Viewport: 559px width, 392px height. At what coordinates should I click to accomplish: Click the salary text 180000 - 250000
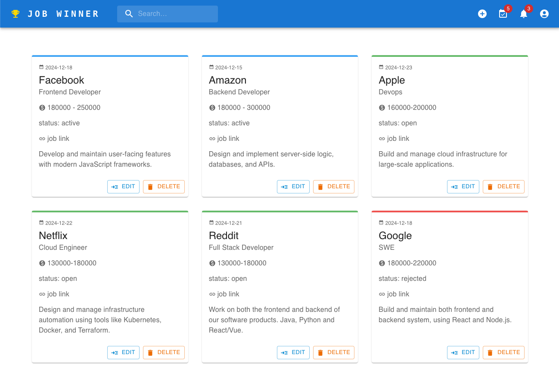point(74,108)
